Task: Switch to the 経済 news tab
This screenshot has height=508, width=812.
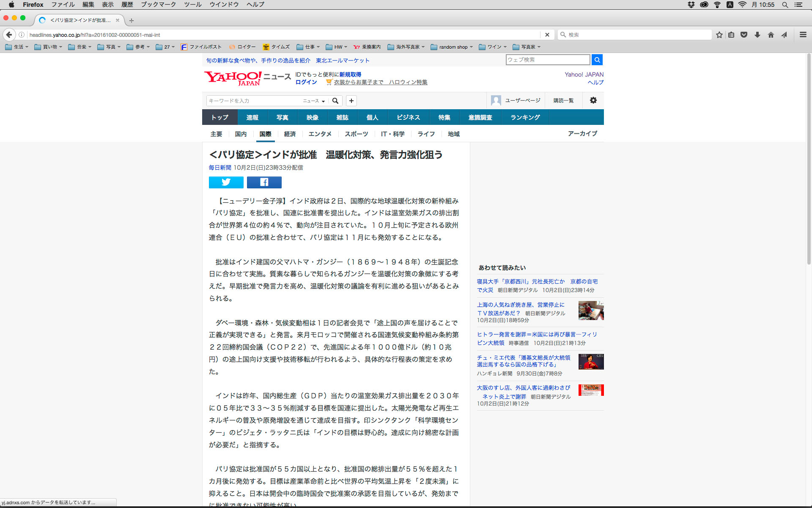Action: tap(290, 134)
